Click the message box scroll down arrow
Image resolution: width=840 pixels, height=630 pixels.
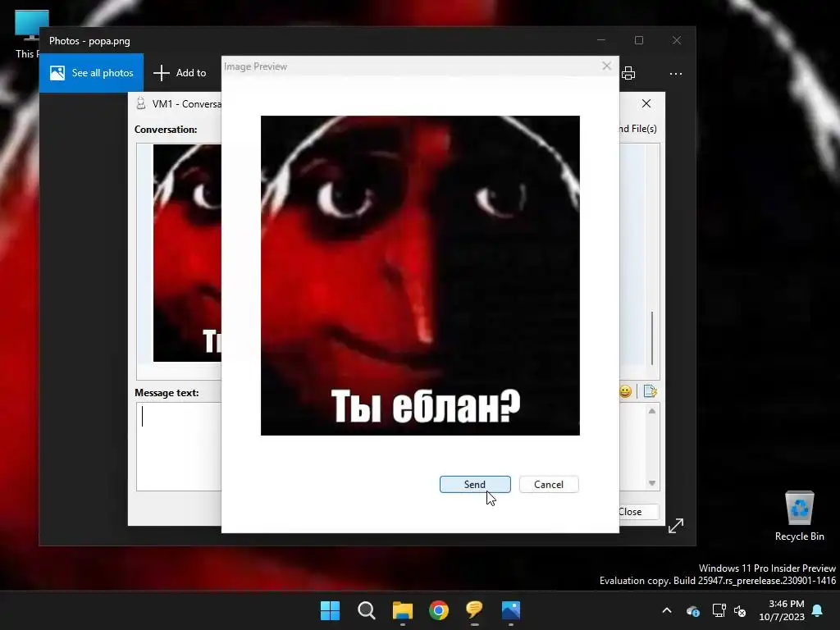[x=652, y=482]
